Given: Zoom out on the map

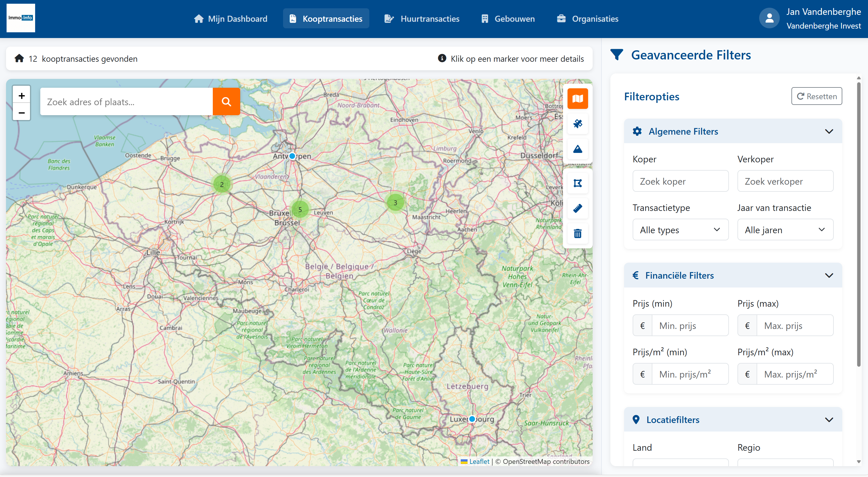Looking at the screenshot, I should (22, 113).
